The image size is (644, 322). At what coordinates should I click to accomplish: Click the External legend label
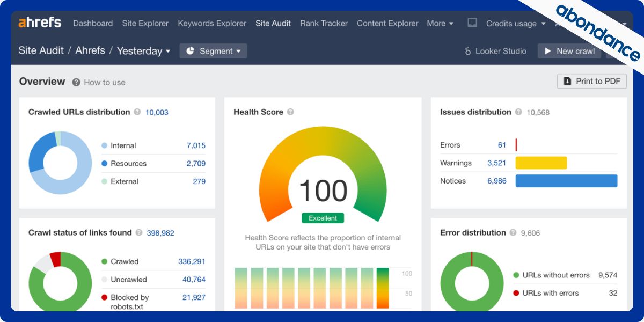click(x=125, y=181)
